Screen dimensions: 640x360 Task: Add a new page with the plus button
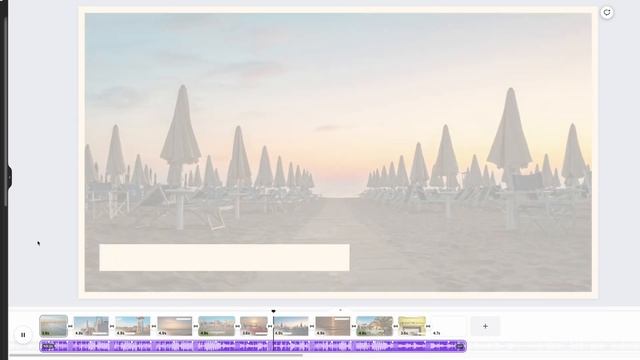point(485,326)
